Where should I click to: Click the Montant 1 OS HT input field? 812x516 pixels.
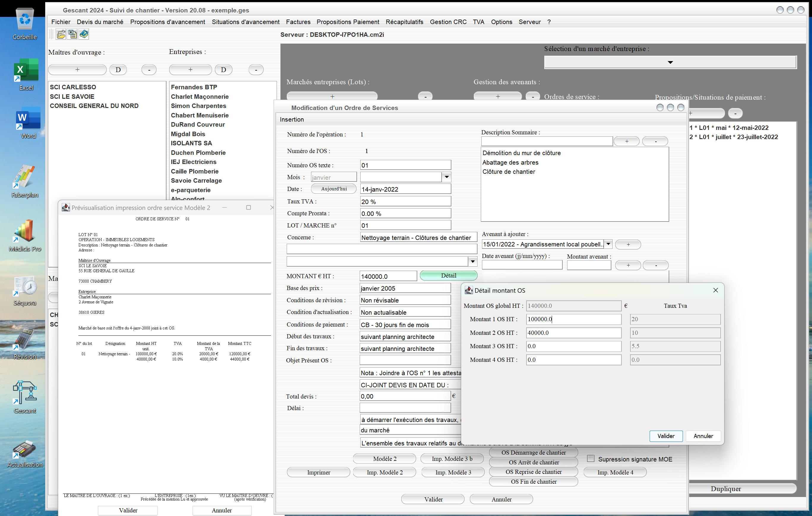573,319
